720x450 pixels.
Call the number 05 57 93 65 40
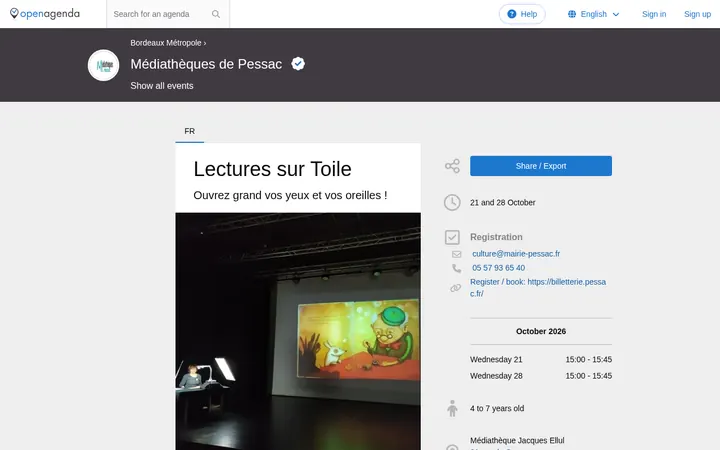coord(498,268)
